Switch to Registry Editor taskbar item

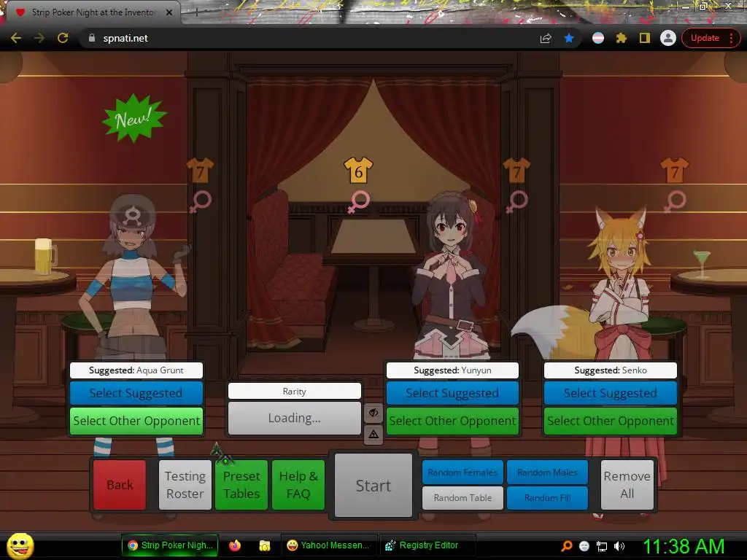click(426, 545)
